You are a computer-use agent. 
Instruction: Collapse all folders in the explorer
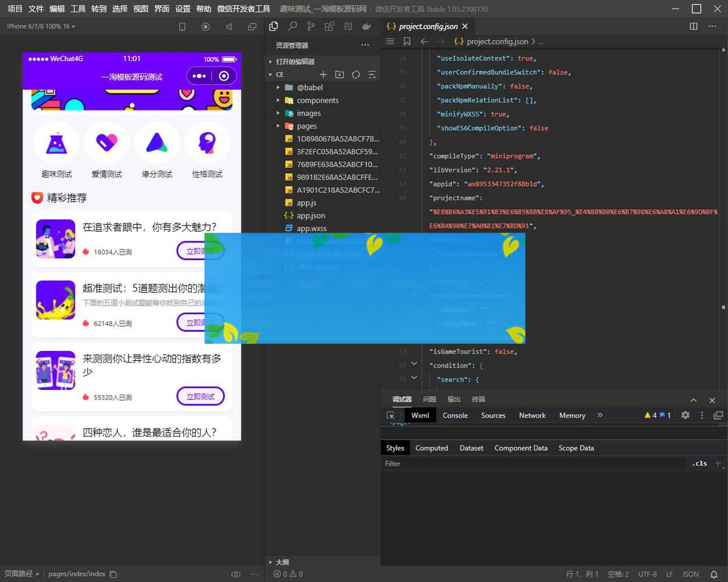point(371,74)
